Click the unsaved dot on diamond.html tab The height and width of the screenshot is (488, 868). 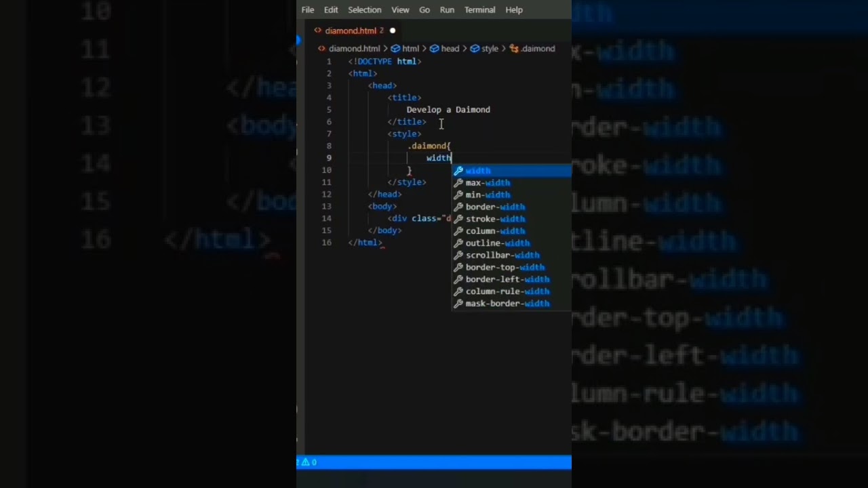point(393,30)
